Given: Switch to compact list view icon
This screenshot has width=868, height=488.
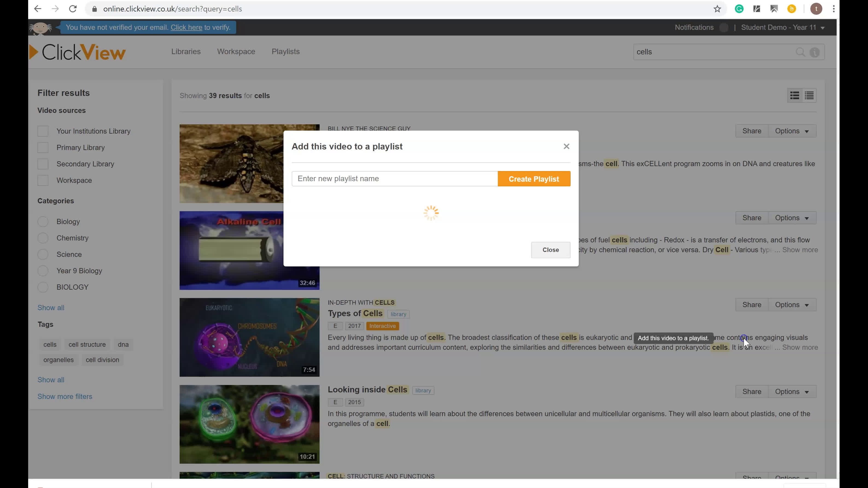Looking at the screenshot, I should point(809,95).
